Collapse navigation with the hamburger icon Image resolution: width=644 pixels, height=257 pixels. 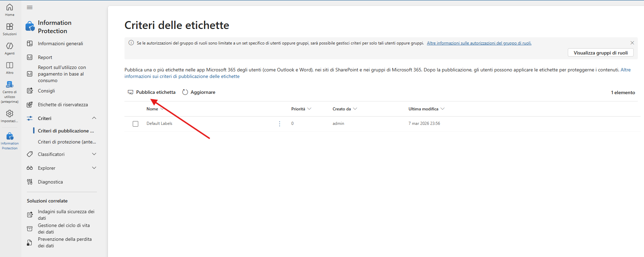tap(30, 7)
